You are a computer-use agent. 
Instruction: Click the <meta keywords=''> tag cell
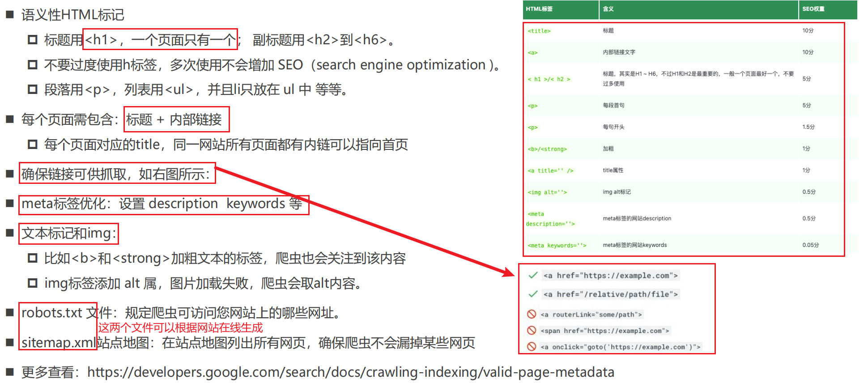tap(557, 245)
